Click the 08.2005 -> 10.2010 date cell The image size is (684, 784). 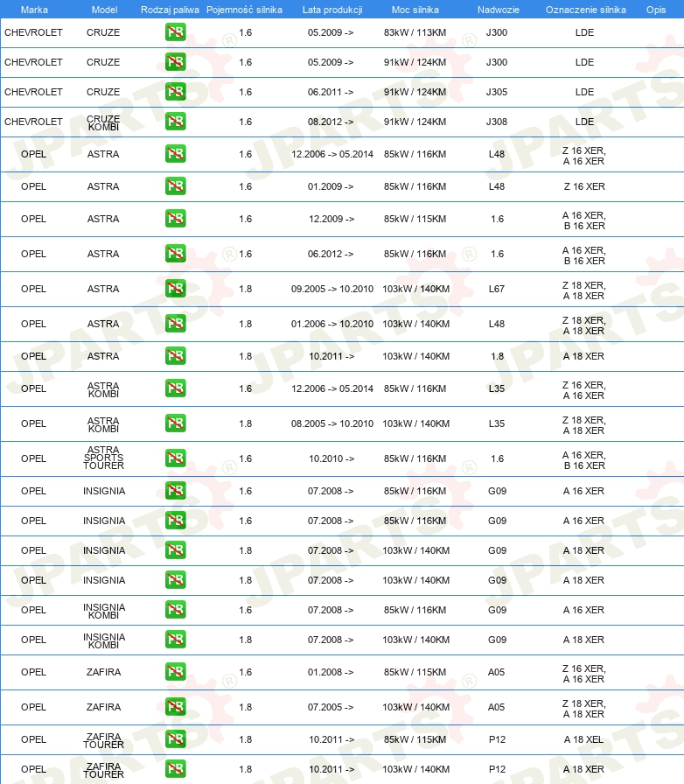pyautogui.click(x=332, y=423)
